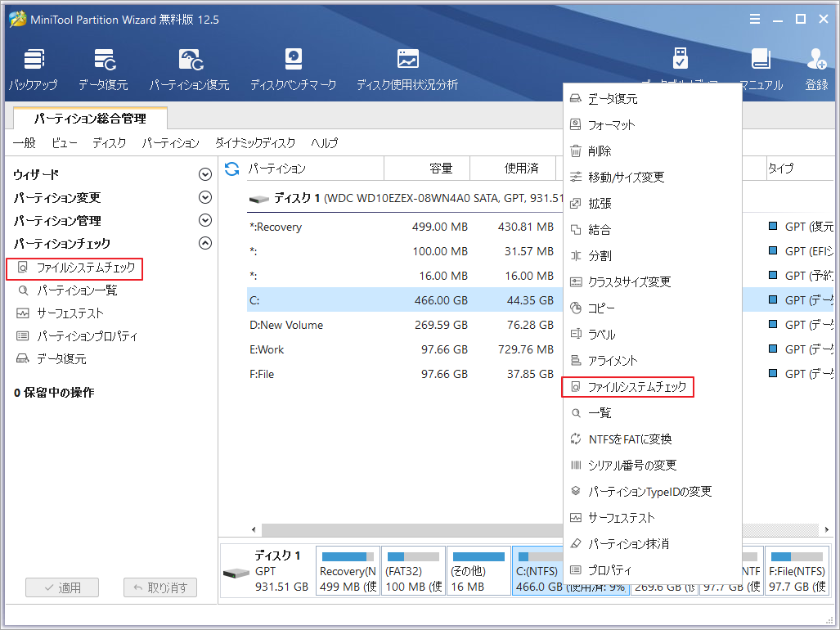This screenshot has height=630, width=840.
Task: Open the ヘルプ menu
Action: coord(325,143)
